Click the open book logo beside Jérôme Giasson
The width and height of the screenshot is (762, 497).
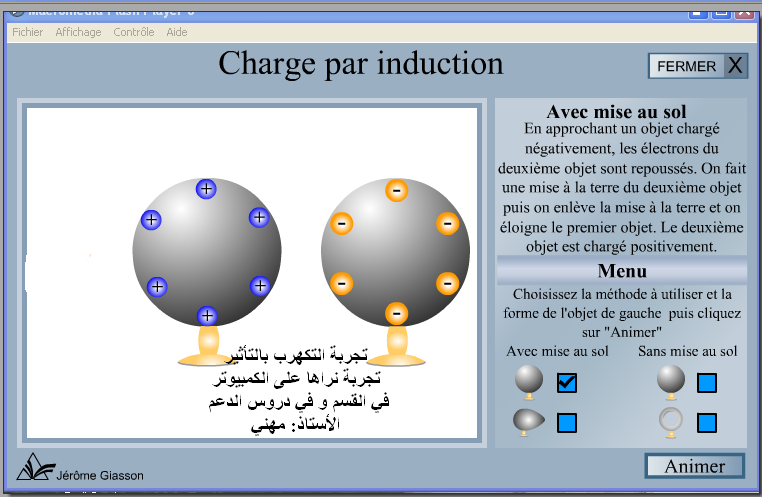coord(33,468)
